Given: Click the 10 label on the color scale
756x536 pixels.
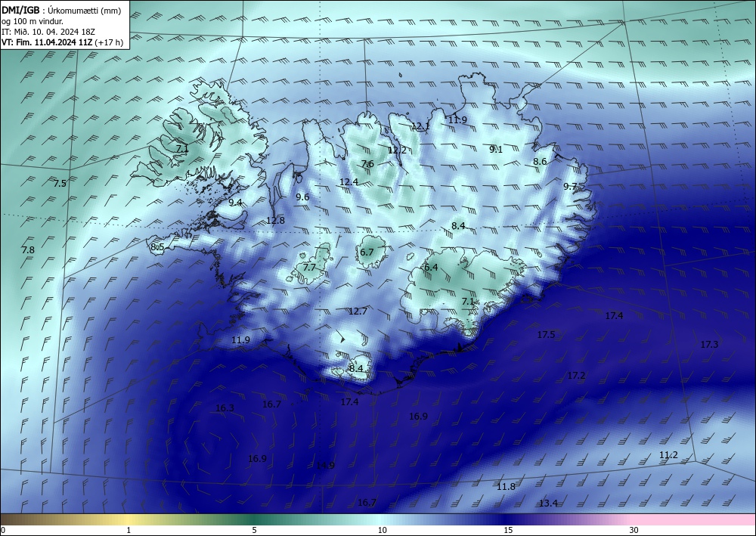Looking at the screenshot, I should (383, 530).
